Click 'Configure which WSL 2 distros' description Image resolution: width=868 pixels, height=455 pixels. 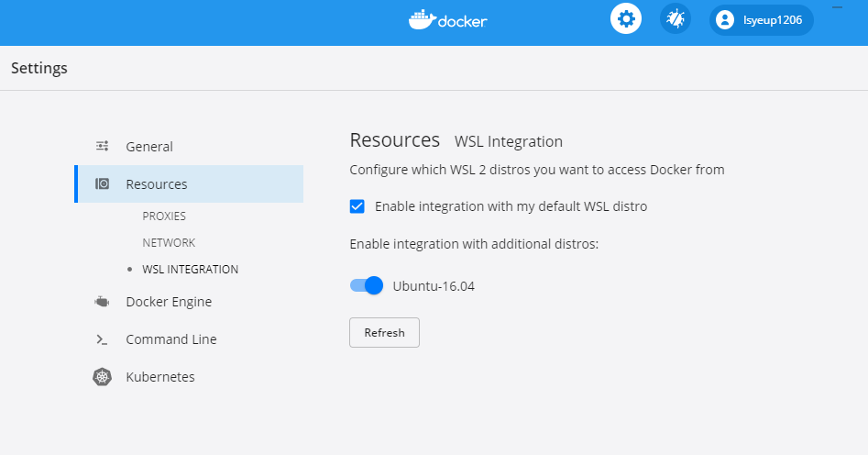(537, 170)
